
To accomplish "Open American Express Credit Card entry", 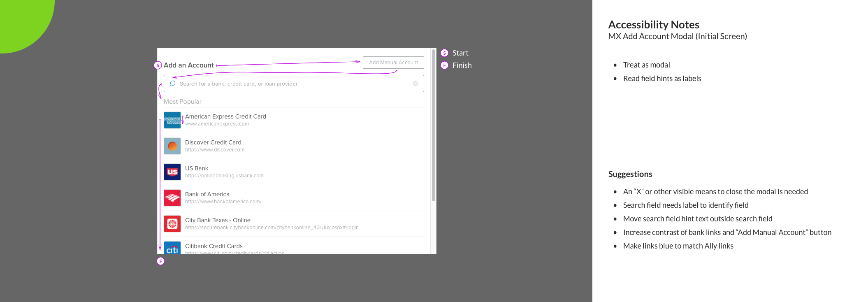I will (225, 116).
